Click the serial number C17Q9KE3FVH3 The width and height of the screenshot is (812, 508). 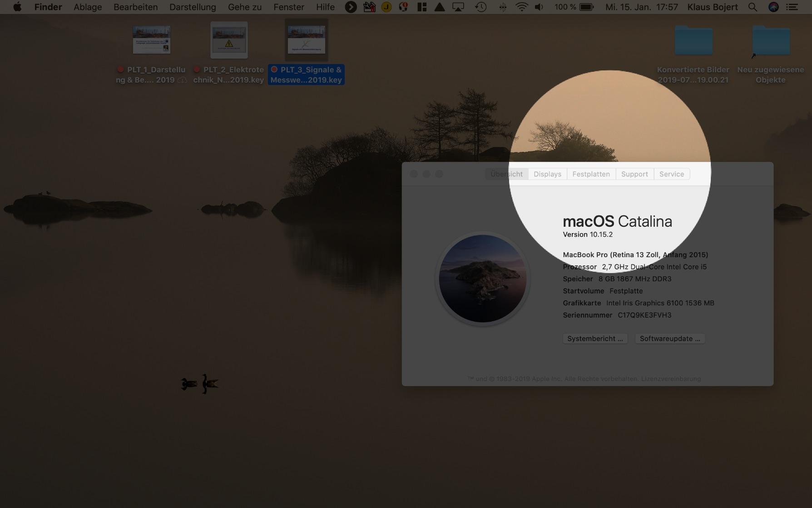point(644,315)
